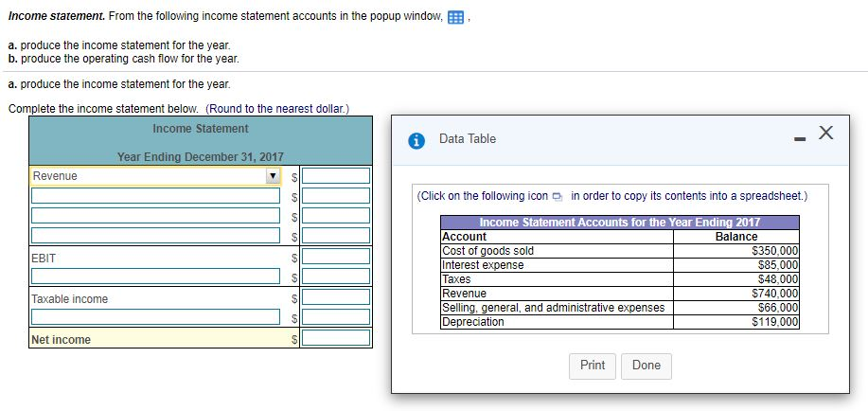Viewport: 868px width, 411px height.
Task: Minimize the Data Table popup
Action: (799, 140)
